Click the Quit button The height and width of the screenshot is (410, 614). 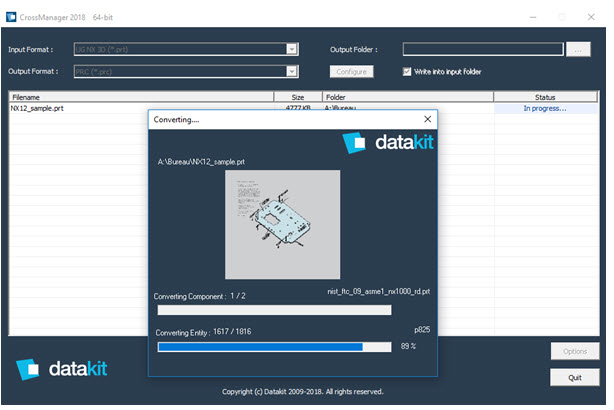point(574,377)
